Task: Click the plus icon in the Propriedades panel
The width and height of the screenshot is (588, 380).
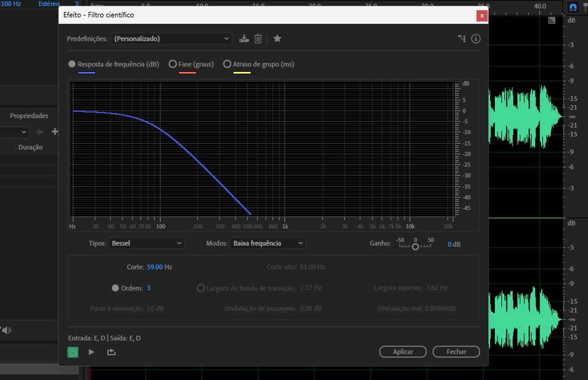Action: pos(55,132)
